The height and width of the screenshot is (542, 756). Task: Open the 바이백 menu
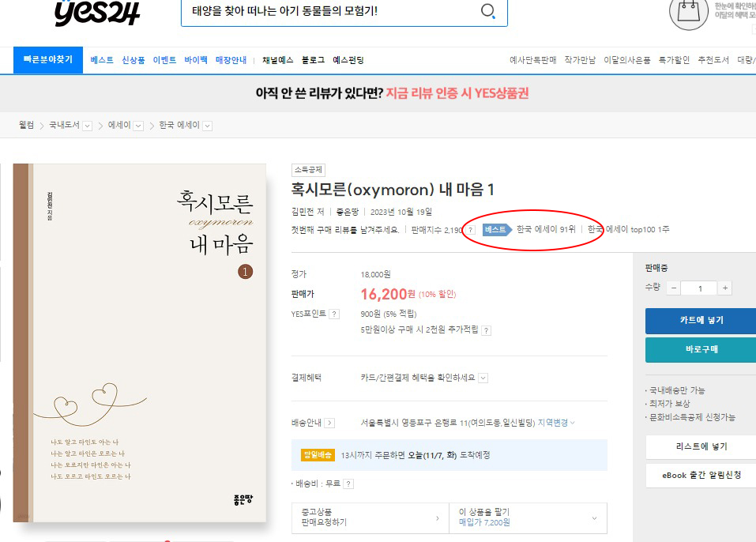tap(196, 60)
